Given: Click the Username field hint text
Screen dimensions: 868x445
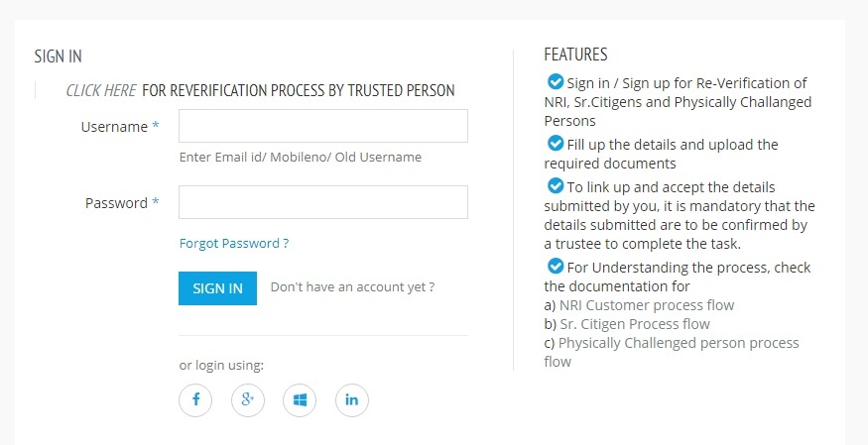Looking at the screenshot, I should pyautogui.click(x=301, y=157).
